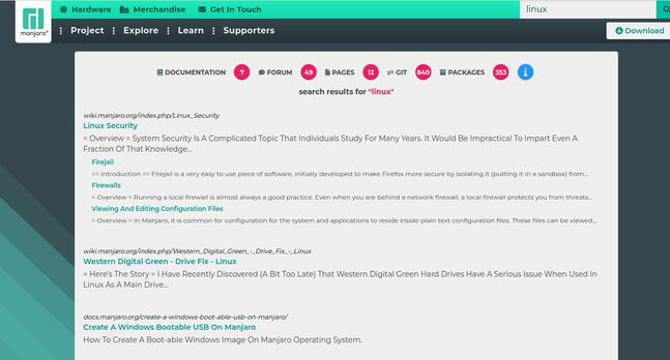
Task: Click the info icon in results bar
Action: (x=525, y=72)
